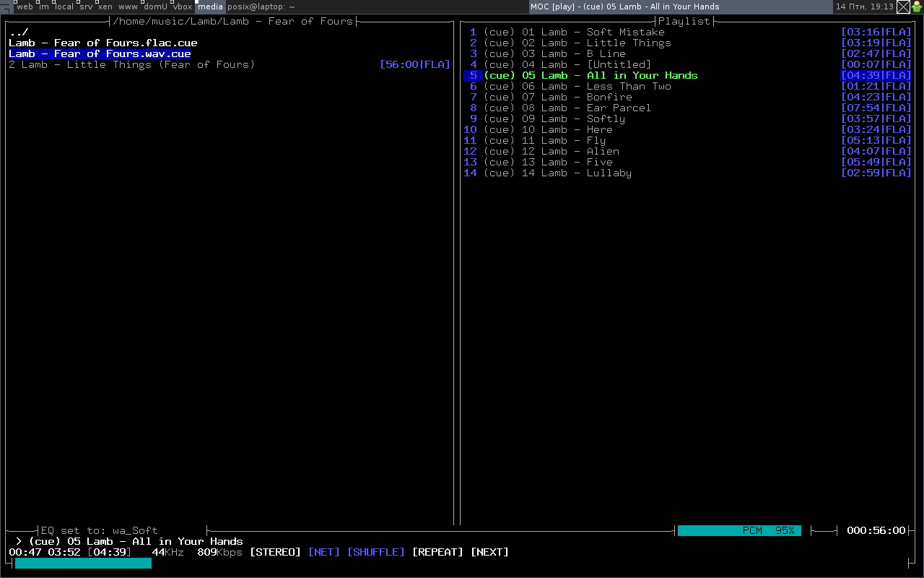
Task: Click the clock showing 14 Птн, 19:13
Action: coord(865,7)
